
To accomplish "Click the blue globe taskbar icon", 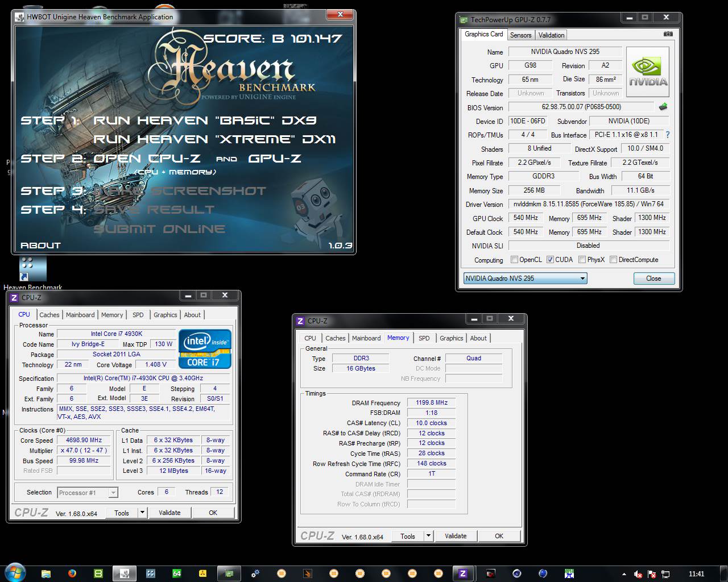I will [543, 573].
